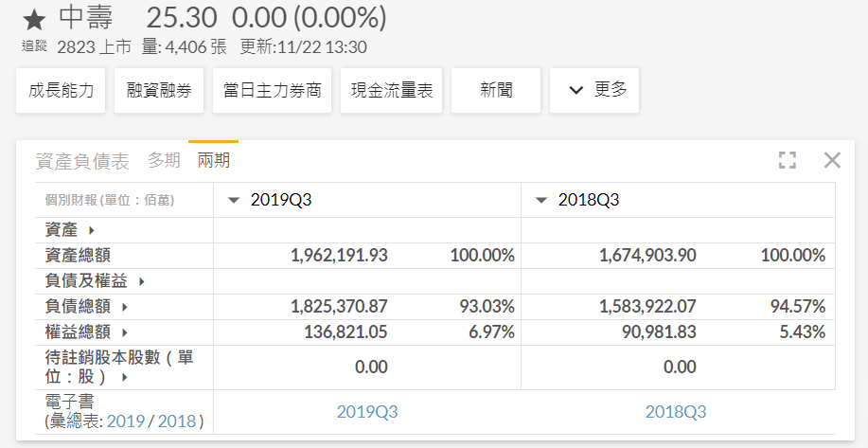Expand the 負債及權益 row
The width and height of the screenshot is (868, 448).
tap(141, 281)
